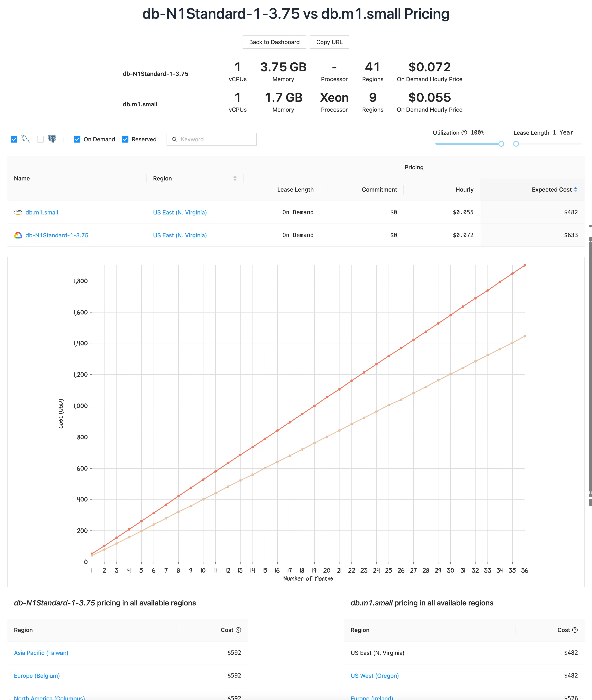
Task: Click the Google Cloud logo icon
Action: [x=18, y=235]
